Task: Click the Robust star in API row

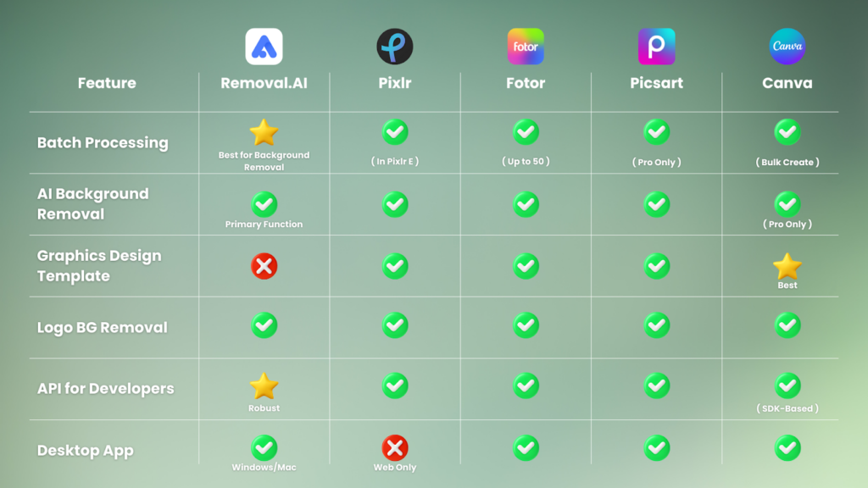Action: point(264,386)
